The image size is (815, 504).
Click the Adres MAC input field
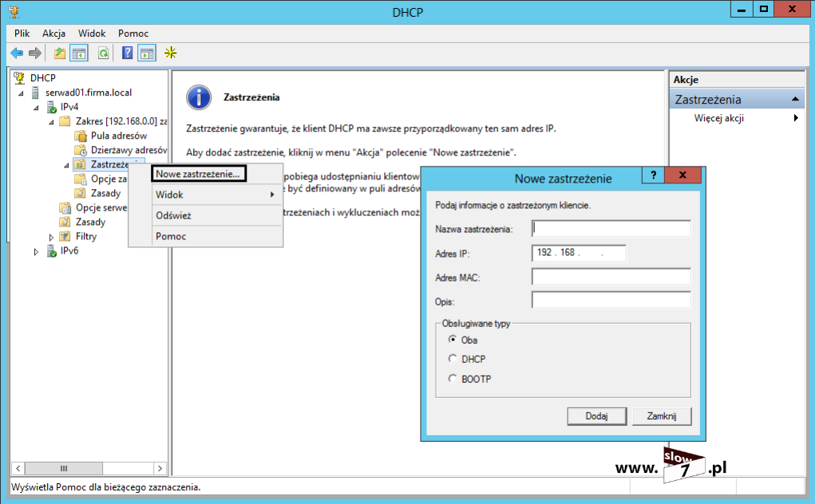[x=611, y=277]
